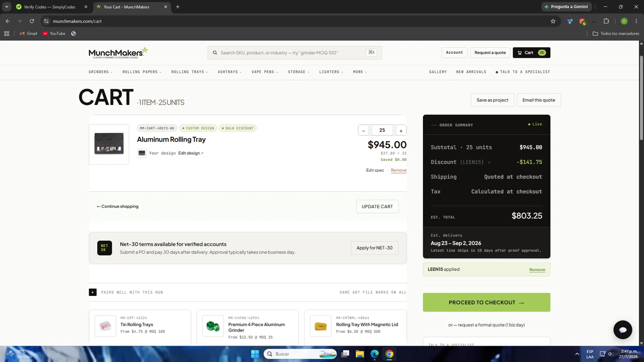This screenshot has height=362, width=644.
Task: Increase quantity with the plus button
Action: click(x=401, y=130)
